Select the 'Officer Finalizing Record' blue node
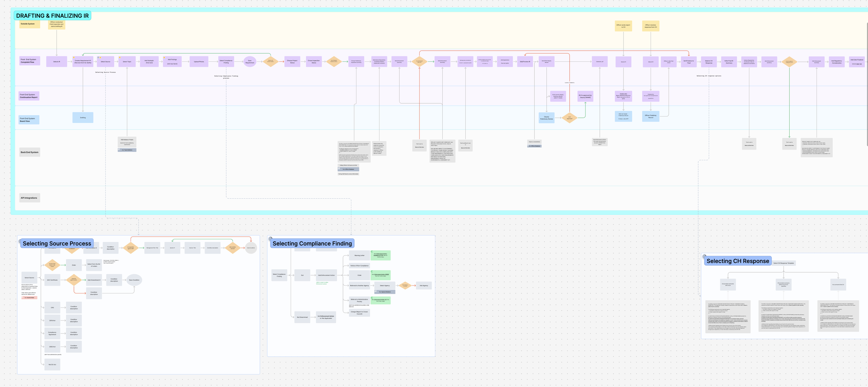Image resolution: width=868 pixels, height=387 pixels. [x=650, y=117]
